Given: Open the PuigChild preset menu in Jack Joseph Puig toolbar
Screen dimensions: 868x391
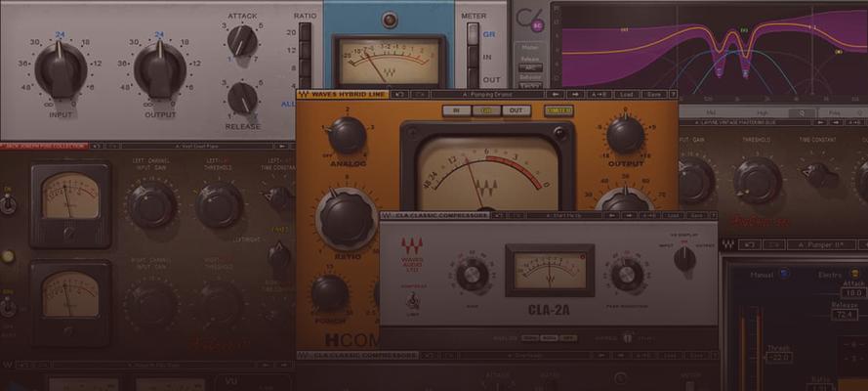Looking at the screenshot, I should point(197,147).
